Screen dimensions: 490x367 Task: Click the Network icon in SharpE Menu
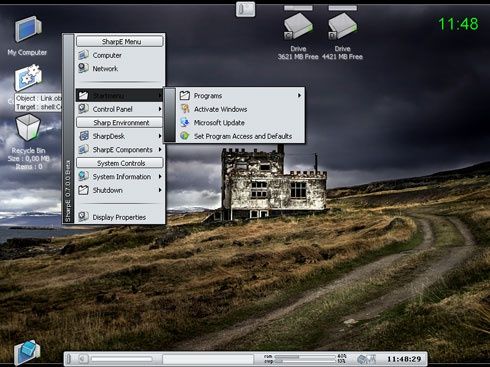coord(83,68)
